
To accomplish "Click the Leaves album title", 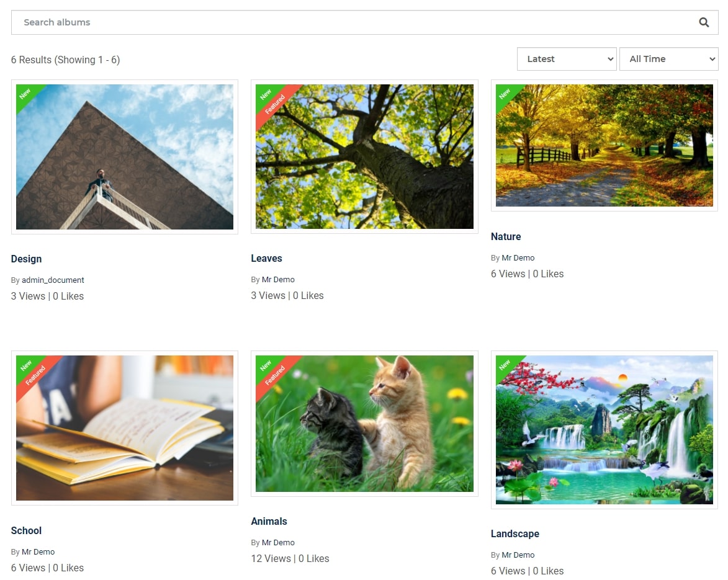I will 266,259.
